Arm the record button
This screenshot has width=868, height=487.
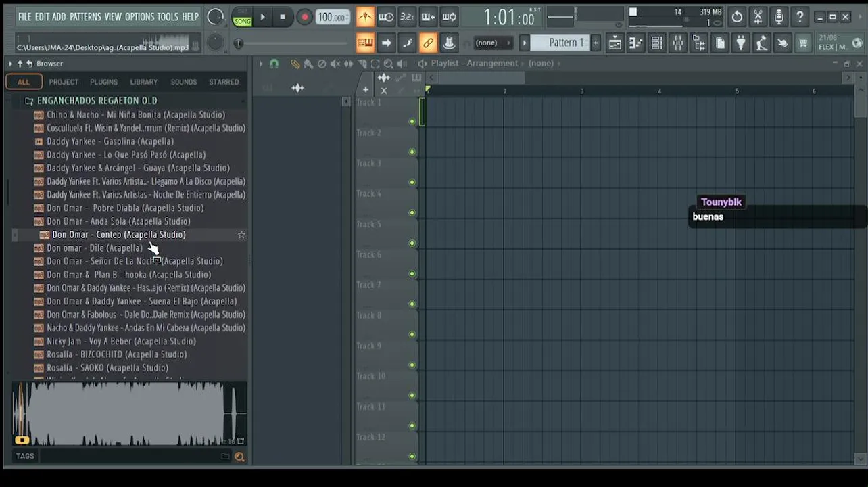click(x=304, y=17)
